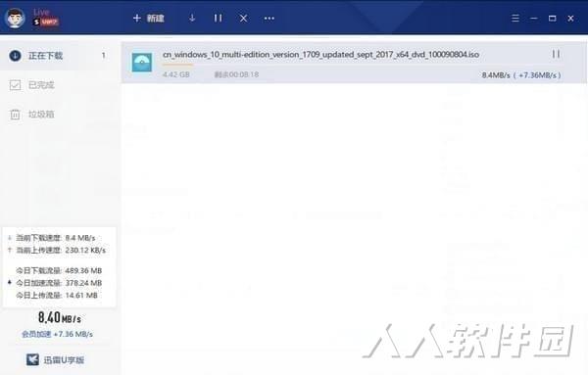Image resolution: width=588 pixels, height=375 pixels.
Task: Click the Xunlei bird logo icon
Action: [32, 359]
